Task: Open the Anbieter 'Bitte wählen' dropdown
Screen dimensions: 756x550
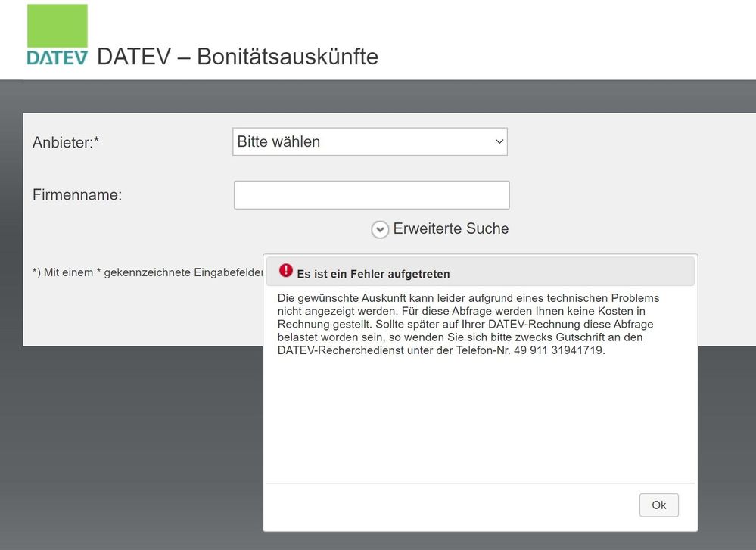Action: click(370, 141)
